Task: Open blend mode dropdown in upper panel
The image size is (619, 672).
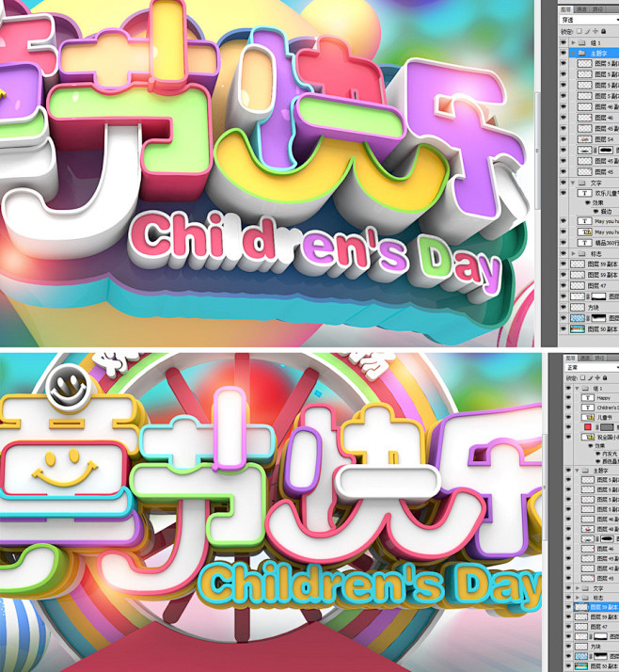Action: 588,20
